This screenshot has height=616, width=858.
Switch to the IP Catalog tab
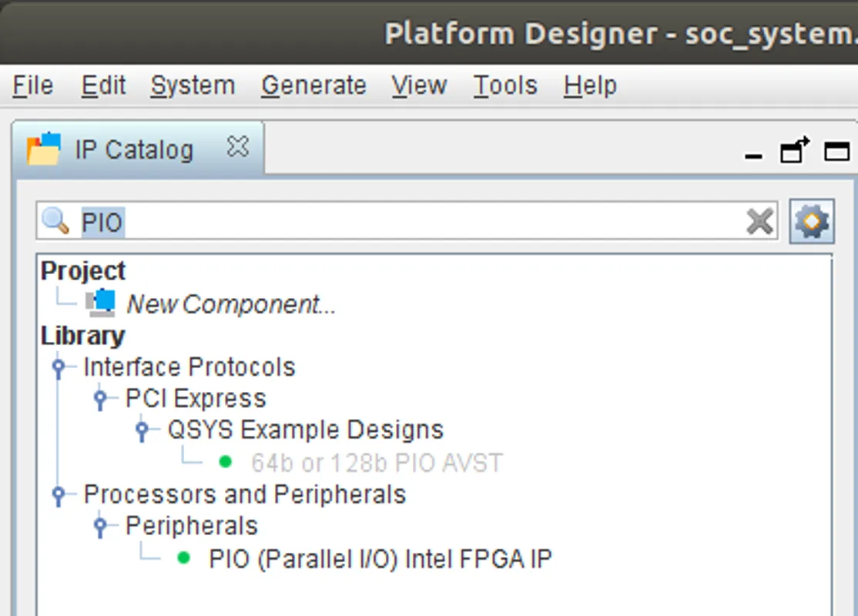(135, 149)
